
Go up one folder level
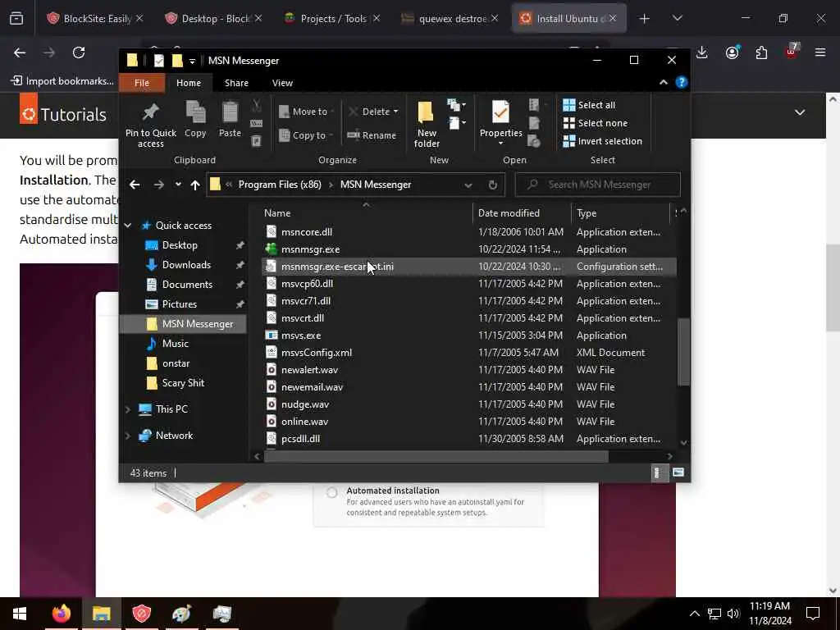tap(195, 185)
